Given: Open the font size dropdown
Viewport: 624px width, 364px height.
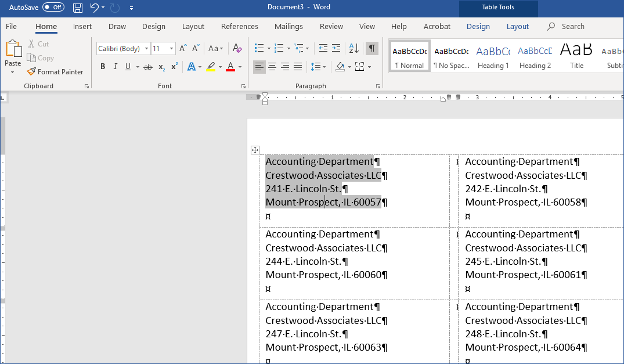Looking at the screenshot, I should (171, 49).
